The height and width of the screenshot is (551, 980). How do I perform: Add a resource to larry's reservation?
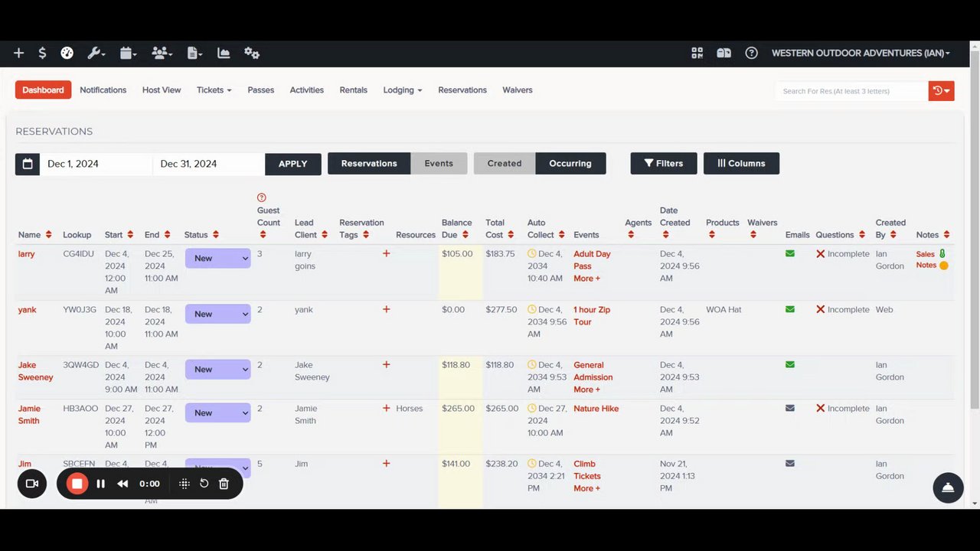click(386, 253)
